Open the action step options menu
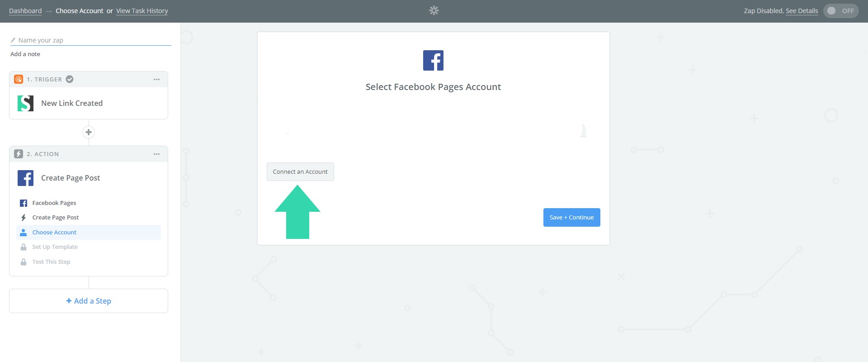868x362 pixels. pos(157,154)
